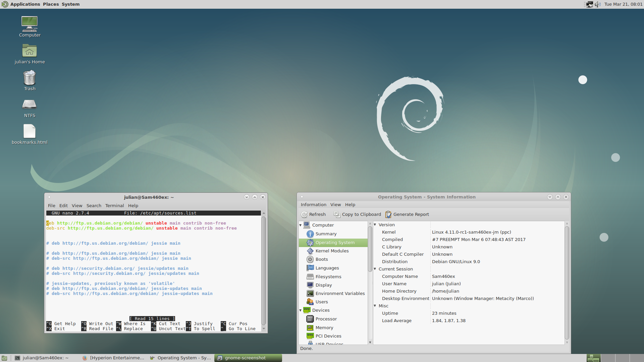Image resolution: width=644 pixels, height=362 pixels.
Task: Switch to the Hyperion Entertainment taskbar window
Action: pyautogui.click(x=113, y=358)
